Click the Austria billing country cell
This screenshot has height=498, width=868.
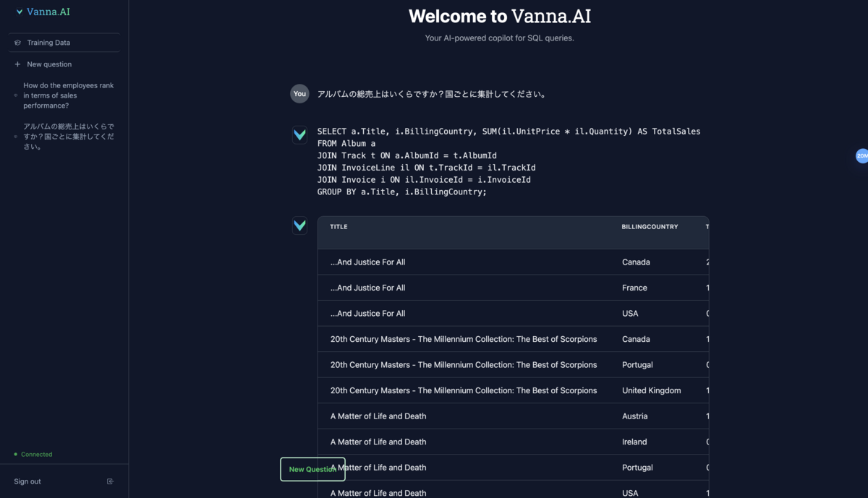click(x=634, y=416)
